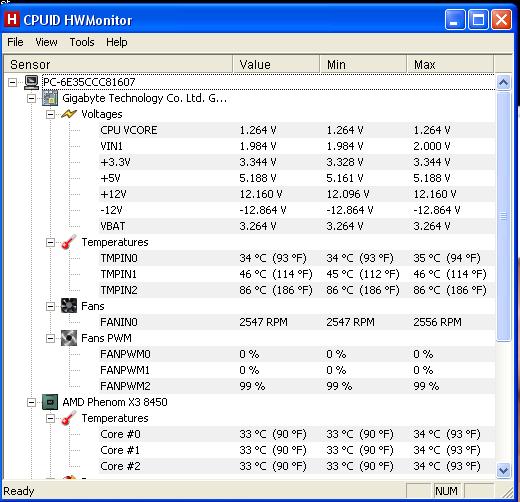
Task: Select the +3.3V sensor row
Action: point(297,162)
